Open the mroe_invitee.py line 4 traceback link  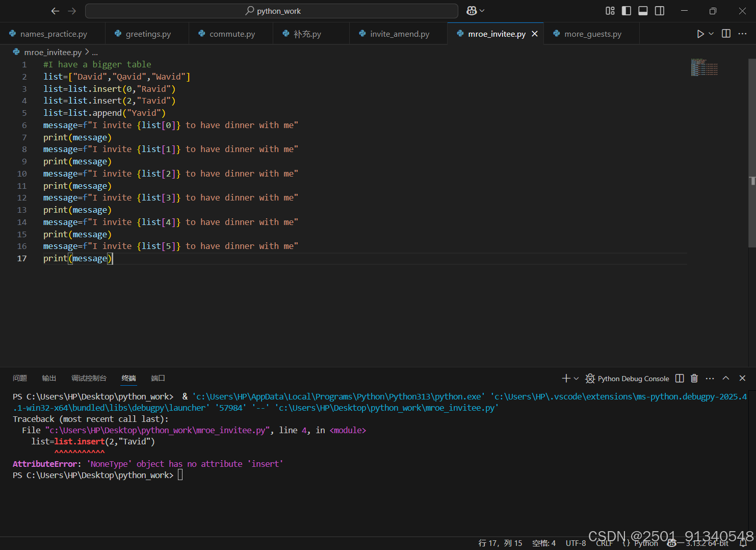pos(157,430)
